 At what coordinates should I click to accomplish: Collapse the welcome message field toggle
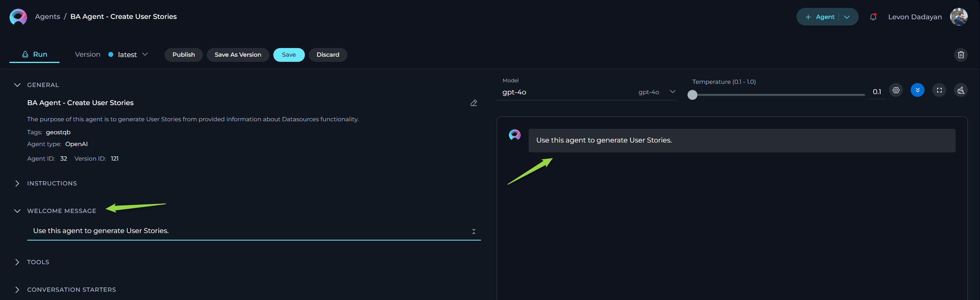[474, 231]
